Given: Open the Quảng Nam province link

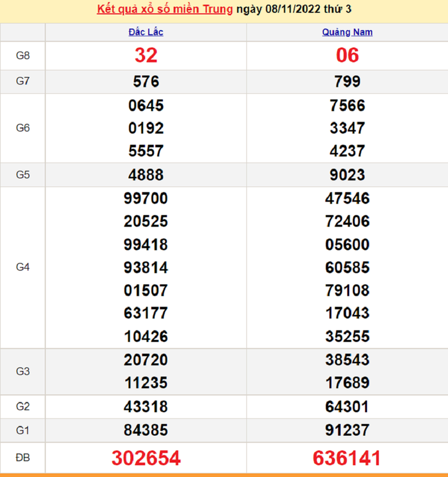Looking at the screenshot, I should (347, 32).
